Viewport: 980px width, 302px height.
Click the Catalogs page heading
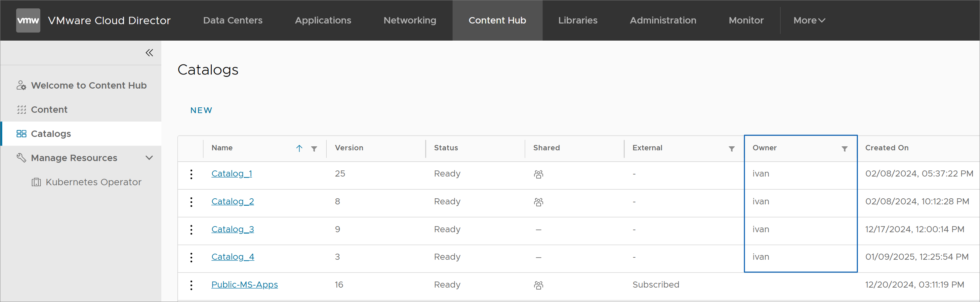[208, 70]
